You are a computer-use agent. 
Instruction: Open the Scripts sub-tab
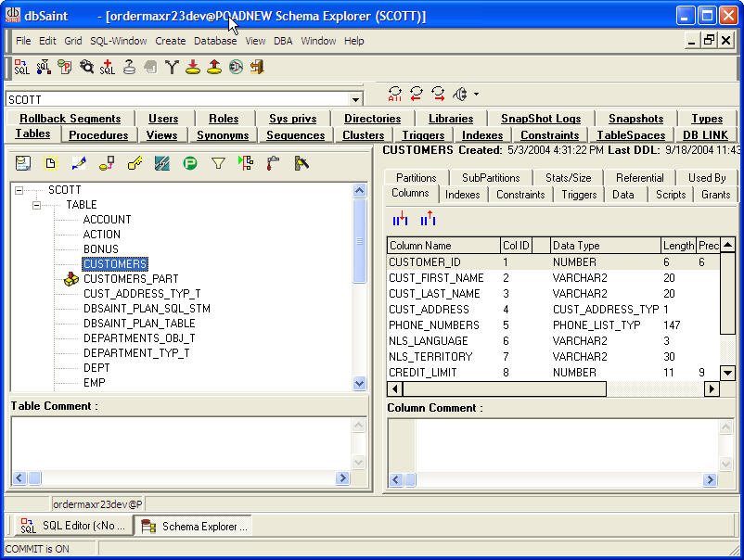pos(671,195)
